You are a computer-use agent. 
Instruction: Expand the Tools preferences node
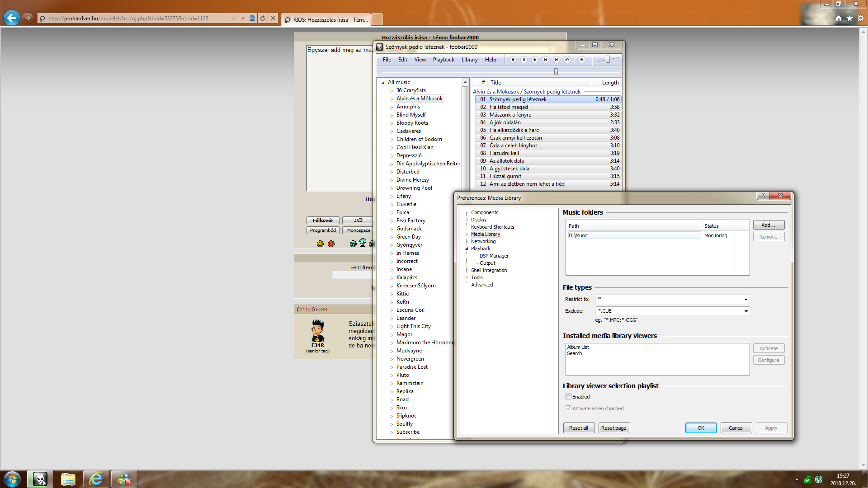coord(467,278)
